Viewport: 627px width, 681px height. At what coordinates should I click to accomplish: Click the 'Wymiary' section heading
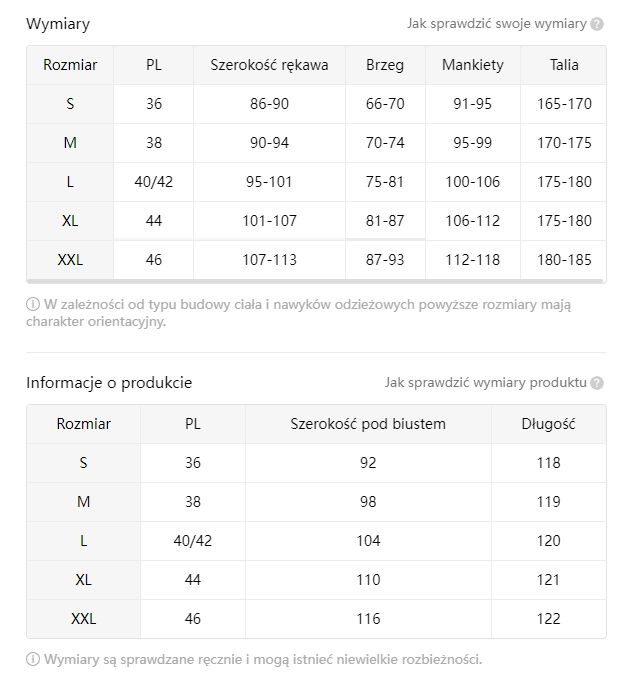click(x=58, y=24)
